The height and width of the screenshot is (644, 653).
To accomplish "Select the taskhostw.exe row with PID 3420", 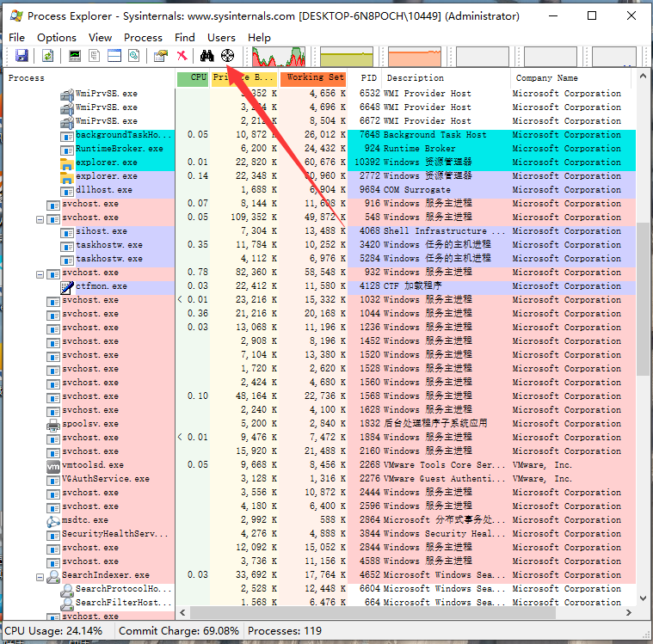I will coord(320,245).
